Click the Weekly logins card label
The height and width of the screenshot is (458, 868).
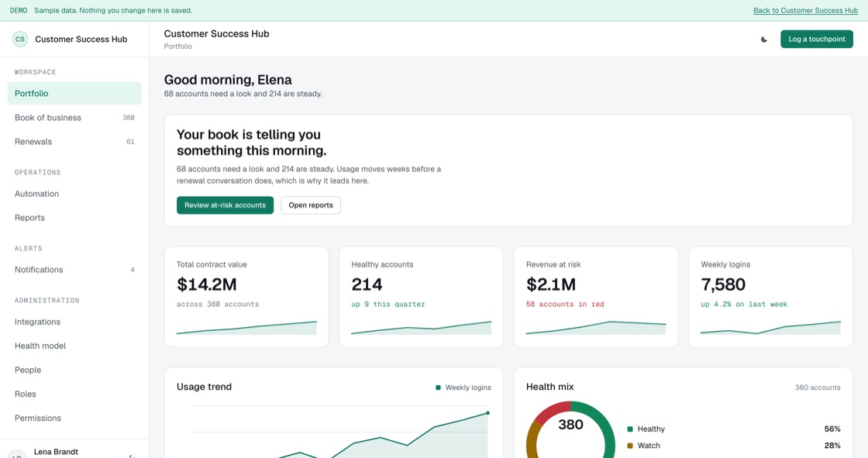tap(725, 265)
